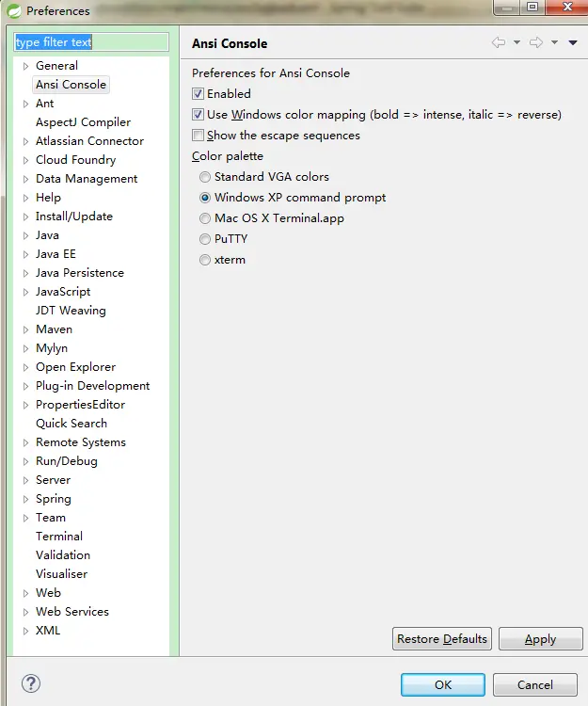
Task: Open Validation preferences page
Action: pos(63,555)
